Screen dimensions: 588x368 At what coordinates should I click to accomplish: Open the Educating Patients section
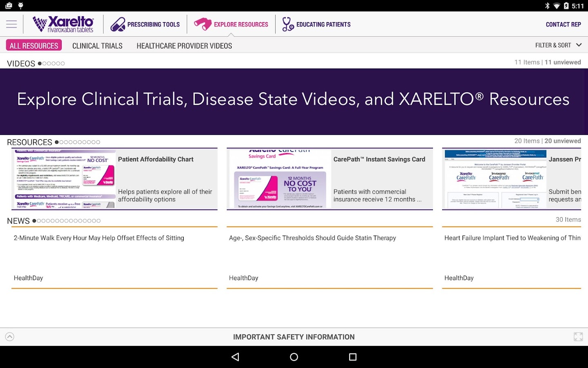[316, 25]
